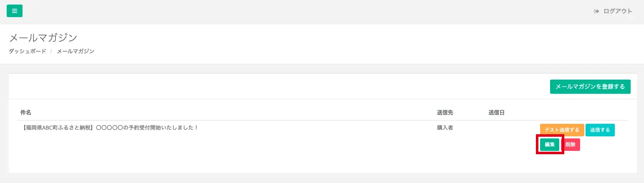This screenshot has height=183, width=644.
Task: Click the breadcrumb slash separator
Action: [x=51, y=51]
